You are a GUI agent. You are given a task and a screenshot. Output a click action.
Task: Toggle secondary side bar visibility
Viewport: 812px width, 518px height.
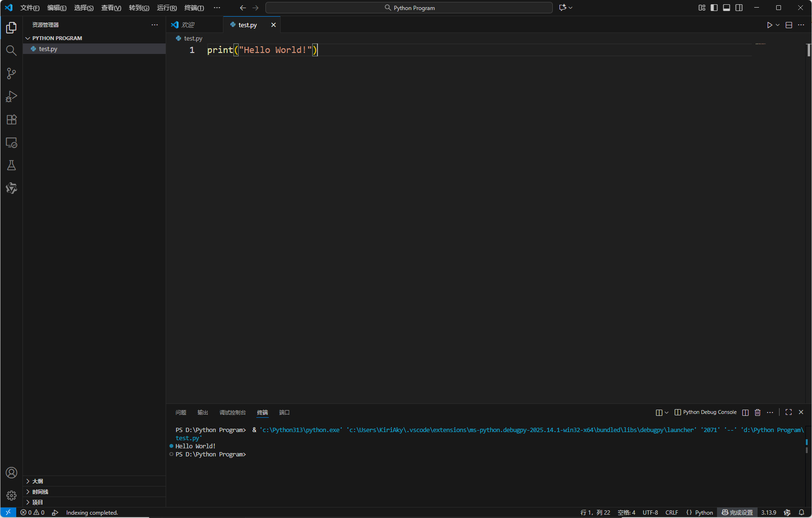(x=739, y=8)
